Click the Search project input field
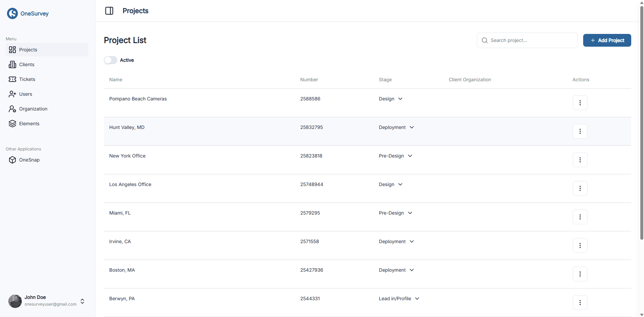This screenshot has height=317, width=644. click(527, 40)
